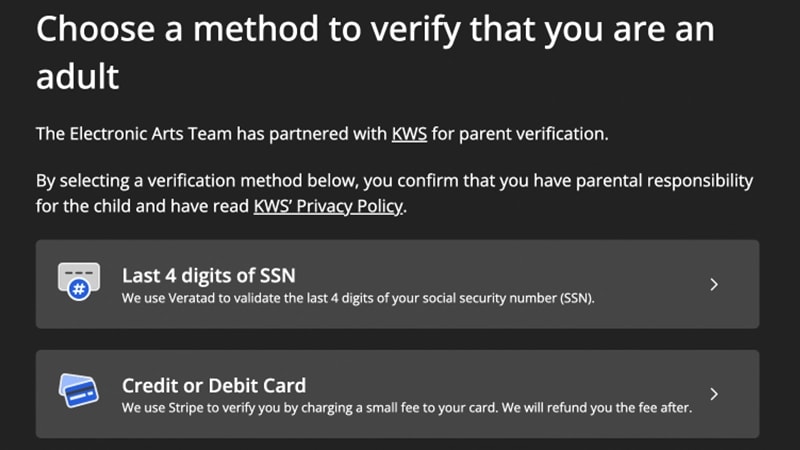Click the "for parent verification" text
Screen dimensions: 800x450
tap(519, 133)
